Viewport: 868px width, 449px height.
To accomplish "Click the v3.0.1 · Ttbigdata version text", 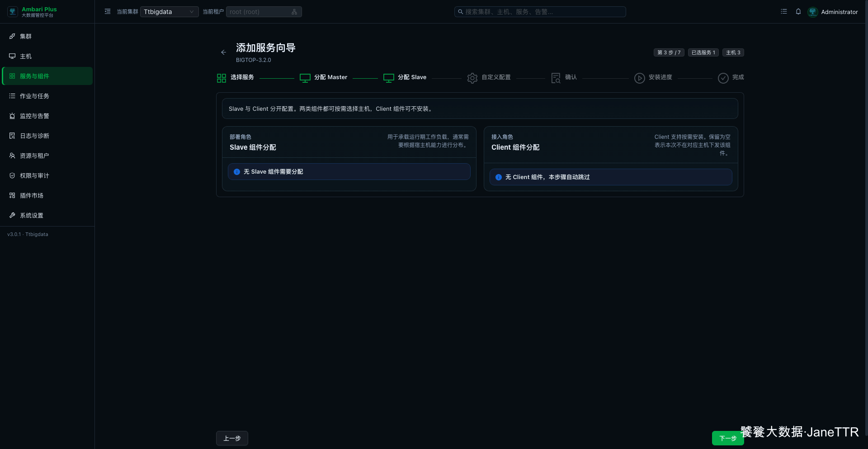I will 28,234.
